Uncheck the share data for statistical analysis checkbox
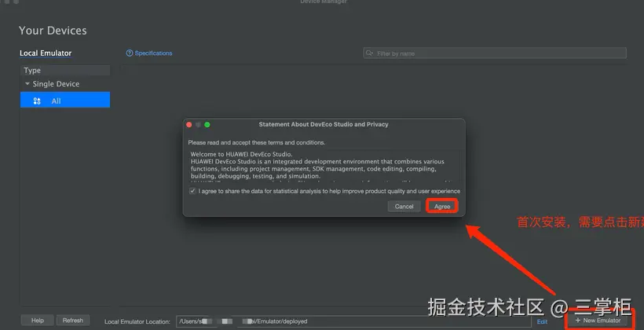This screenshot has height=330, width=644. 192,191
